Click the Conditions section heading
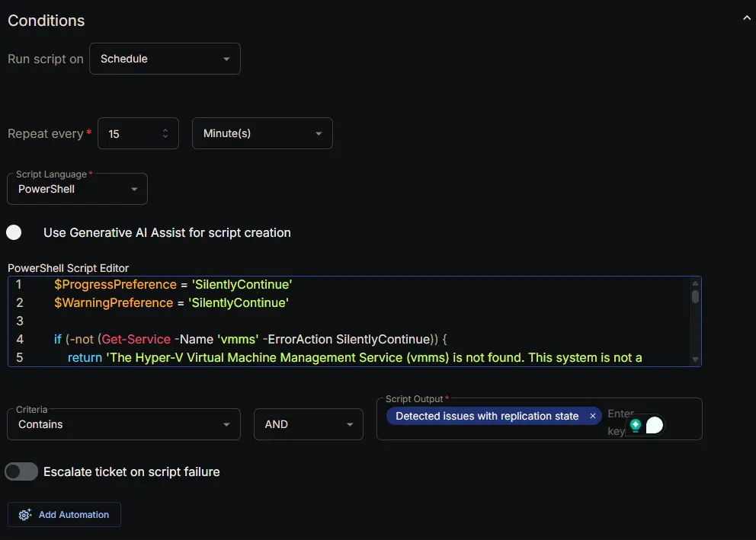 [46, 21]
